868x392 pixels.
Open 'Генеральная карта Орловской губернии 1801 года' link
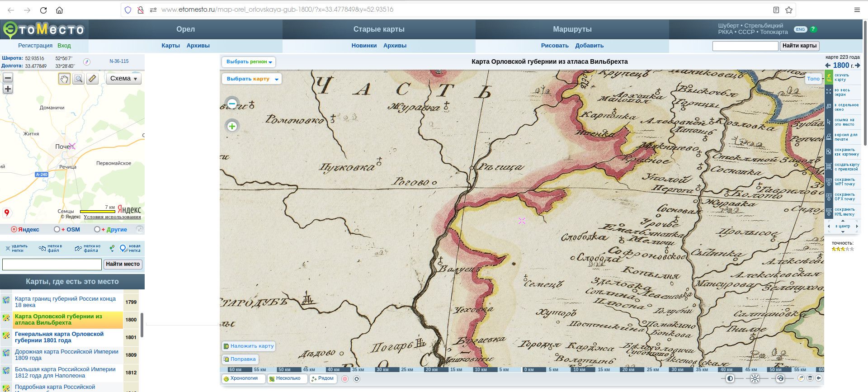point(59,337)
